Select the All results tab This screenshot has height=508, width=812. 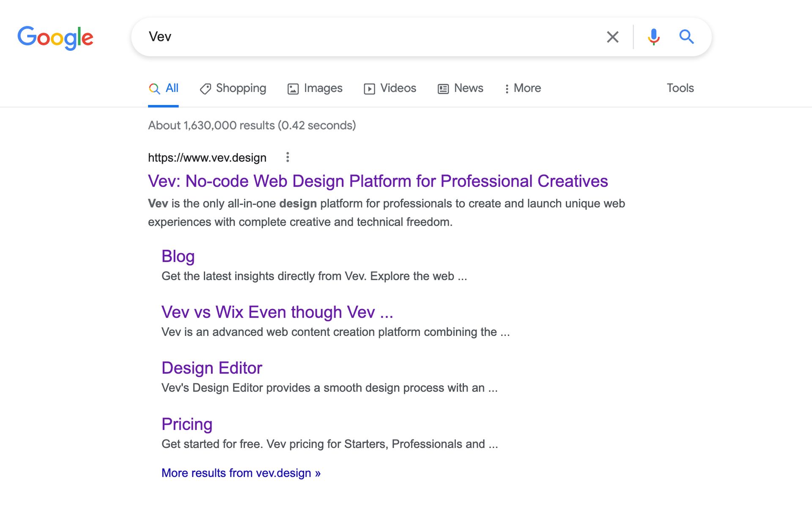[x=163, y=88]
